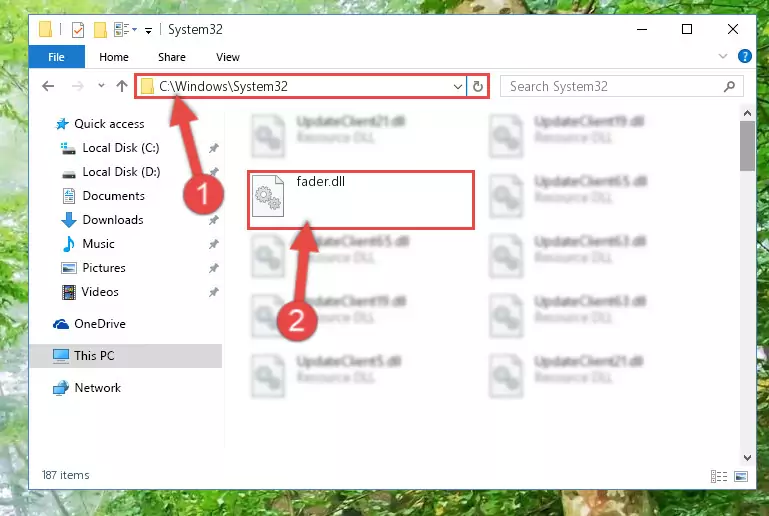Click the Search System32 field
The height and width of the screenshot is (516, 769).
coord(621,86)
